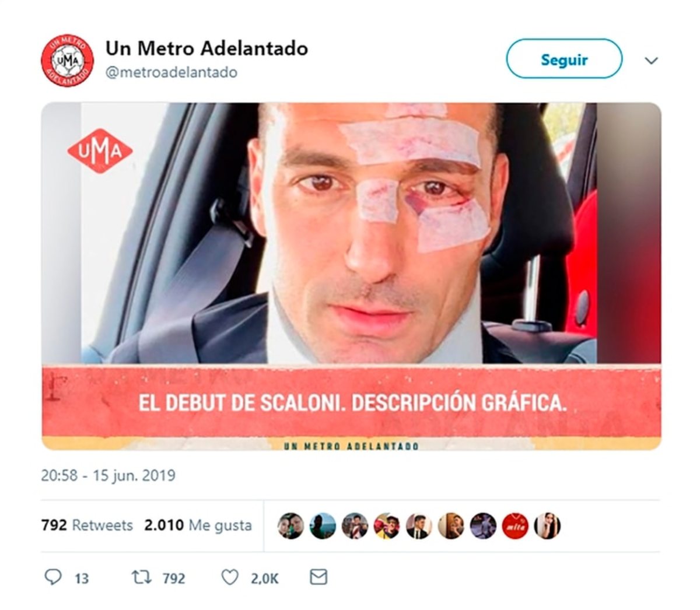This screenshot has width=700, height=610.
Task: Open the reply speech bubble icon
Action: [x=53, y=577]
